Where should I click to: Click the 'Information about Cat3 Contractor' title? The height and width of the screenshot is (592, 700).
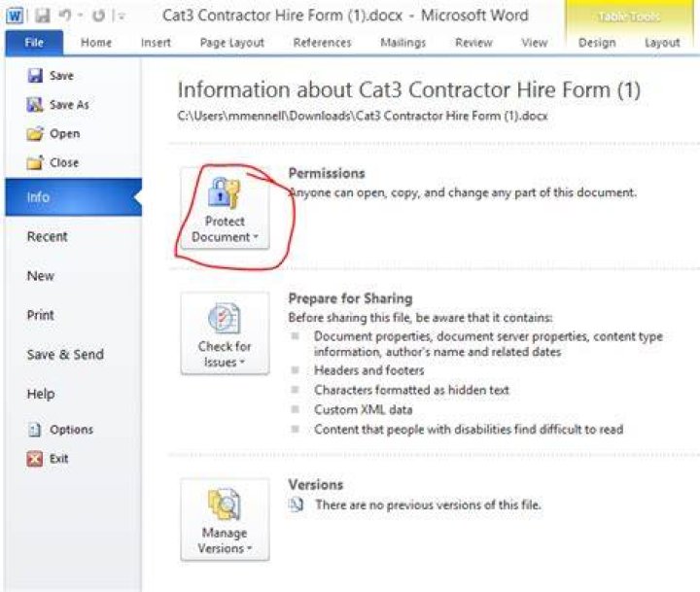click(x=409, y=90)
